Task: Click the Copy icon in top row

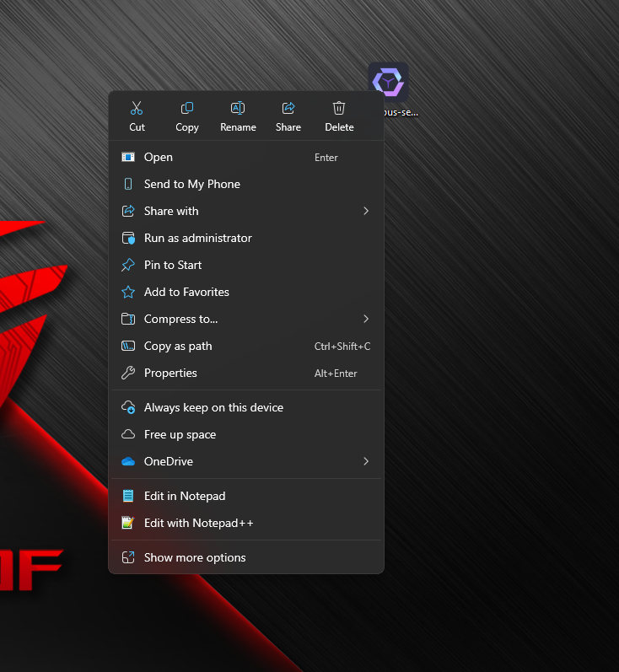Action: pyautogui.click(x=187, y=109)
